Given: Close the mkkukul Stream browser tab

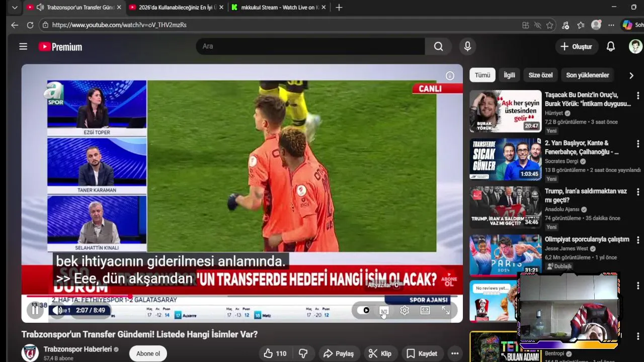Looking at the screenshot, I should tap(324, 8).
